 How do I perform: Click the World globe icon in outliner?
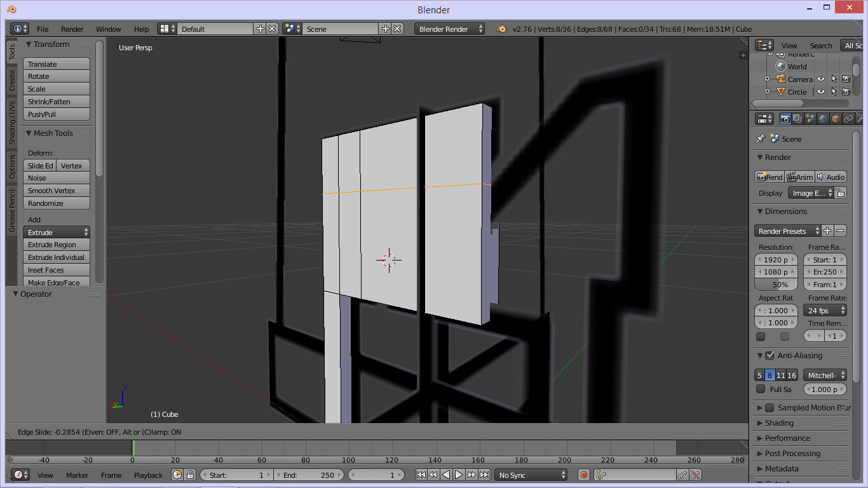(781, 66)
